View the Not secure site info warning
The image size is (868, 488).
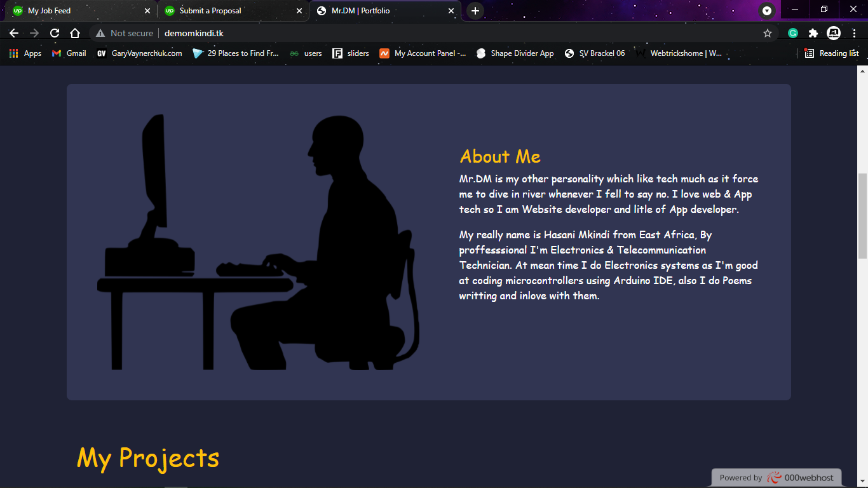pos(125,33)
